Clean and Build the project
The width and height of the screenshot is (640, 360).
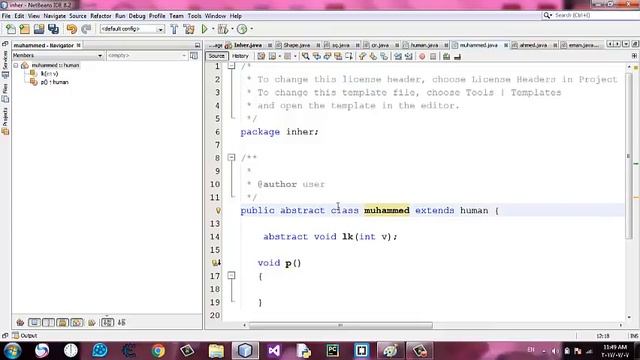(x=189, y=29)
